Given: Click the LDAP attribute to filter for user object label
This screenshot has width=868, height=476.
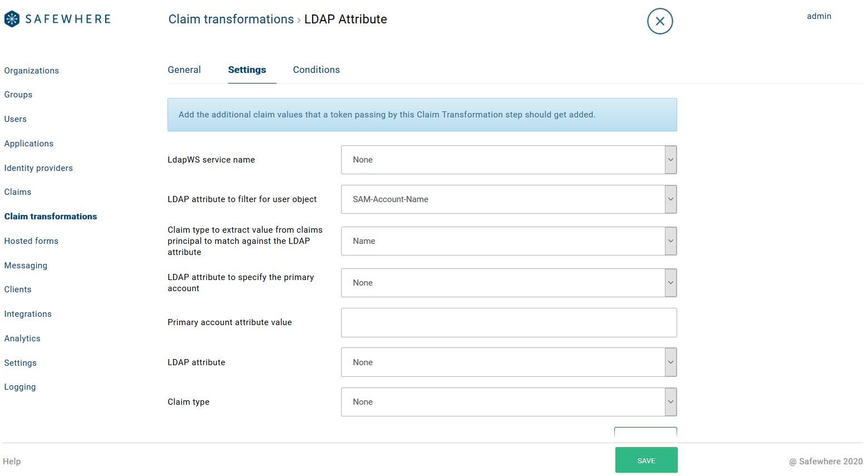Looking at the screenshot, I should pyautogui.click(x=242, y=199).
